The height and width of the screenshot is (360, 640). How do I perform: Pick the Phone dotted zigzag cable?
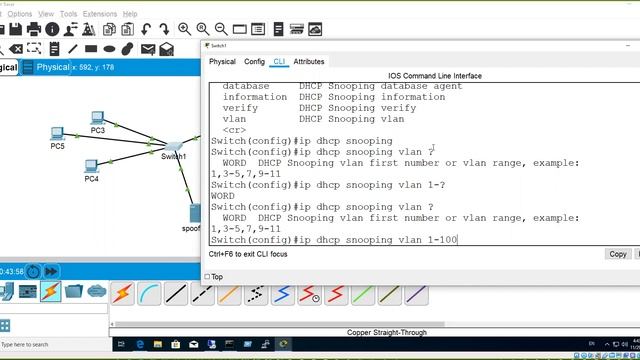[256, 293]
